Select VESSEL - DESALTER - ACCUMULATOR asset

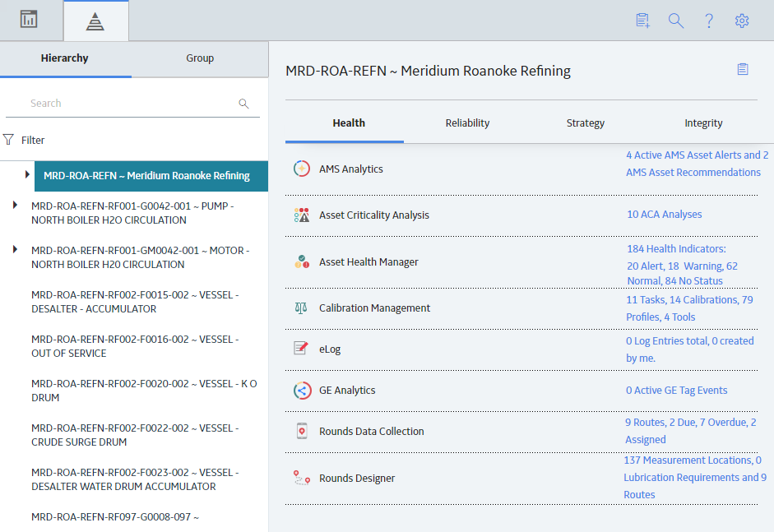tap(135, 302)
